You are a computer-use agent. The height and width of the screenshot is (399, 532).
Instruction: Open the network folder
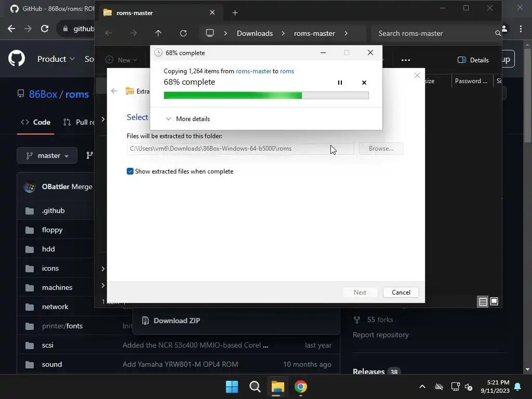(x=55, y=307)
